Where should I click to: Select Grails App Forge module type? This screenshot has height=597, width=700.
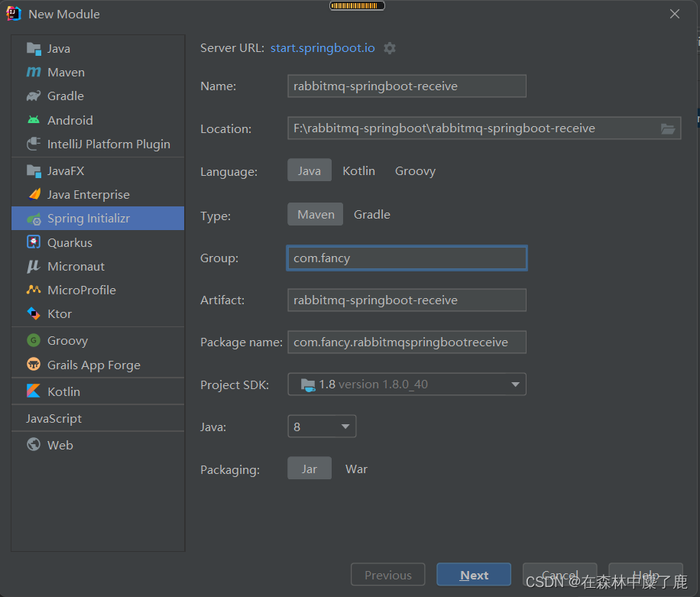pyautogui.click(x=98, y=365)
